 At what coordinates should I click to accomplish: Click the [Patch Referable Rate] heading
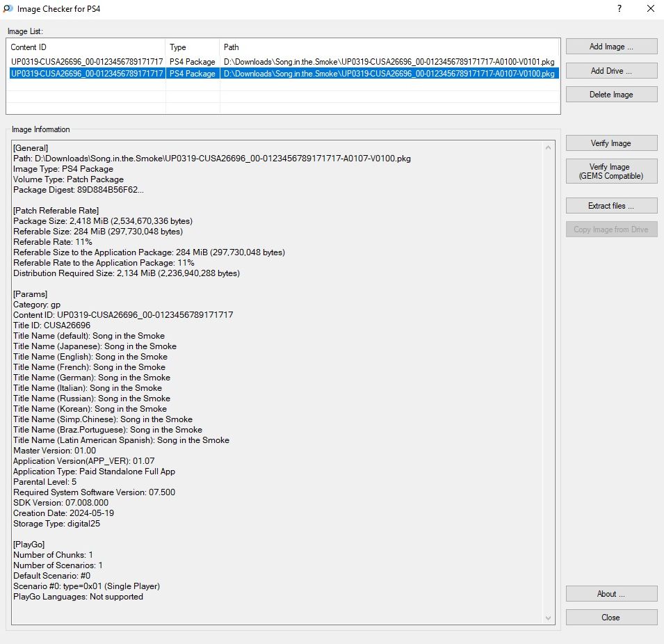point(56,211)
